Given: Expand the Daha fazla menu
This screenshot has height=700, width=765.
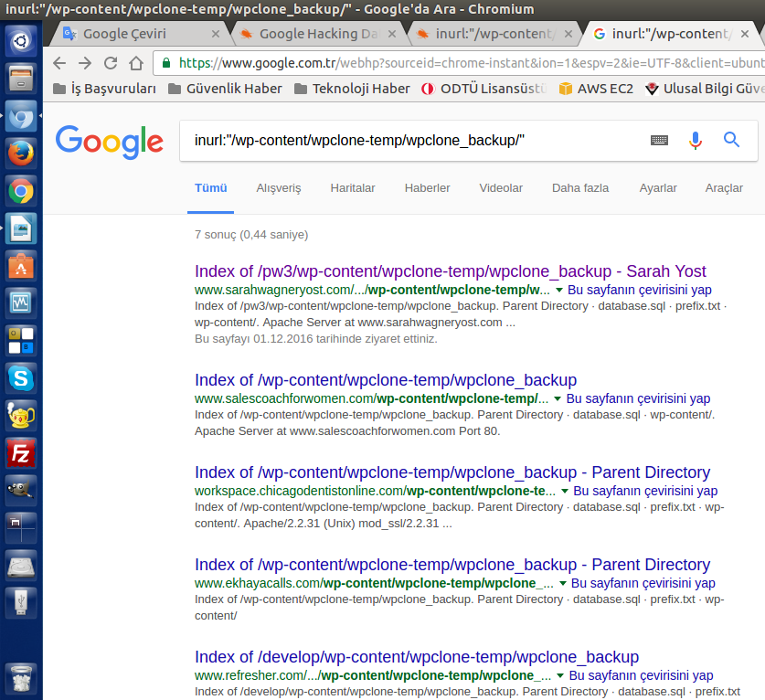Looking at the screenshot, I should [580, 188].
